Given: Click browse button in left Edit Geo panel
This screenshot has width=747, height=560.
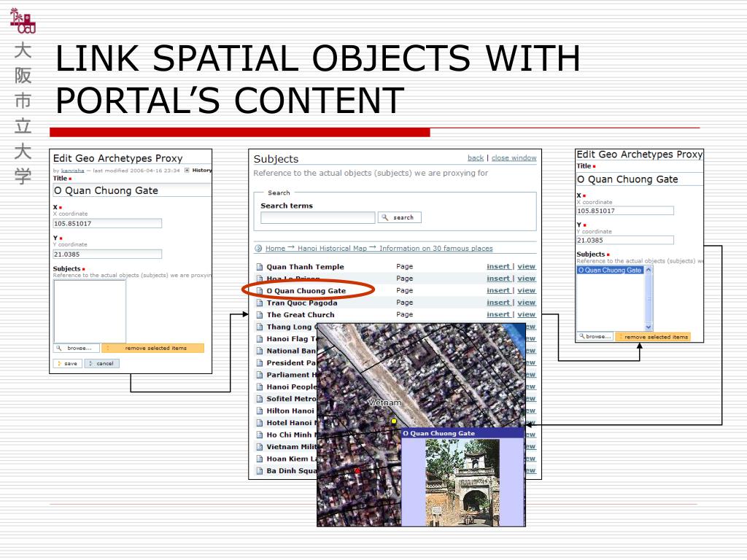Looking at the screenshot, I should pos(76,348).
